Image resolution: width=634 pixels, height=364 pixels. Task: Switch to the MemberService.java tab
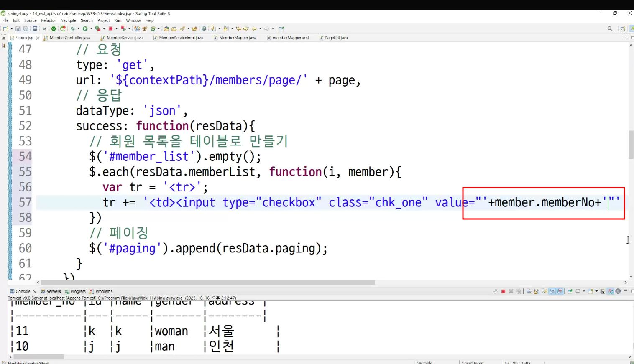pos(122,38)
